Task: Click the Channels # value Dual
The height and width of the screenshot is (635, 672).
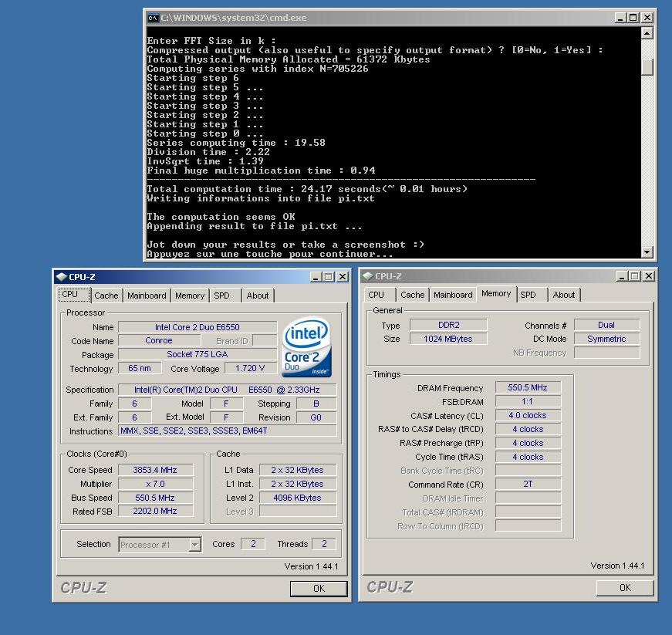Action: tap(606, 325)
